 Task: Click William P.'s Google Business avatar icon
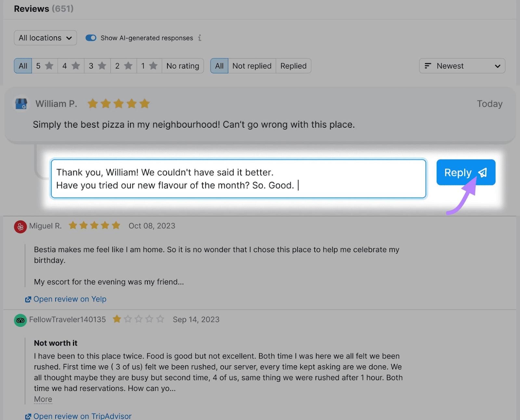point(21,104)
